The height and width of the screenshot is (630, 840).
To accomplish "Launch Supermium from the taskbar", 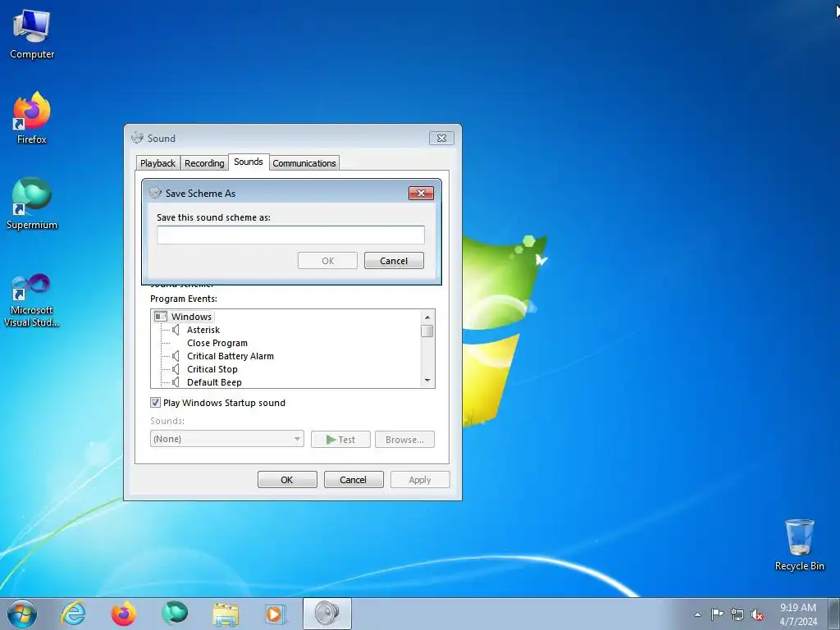I will [175, 614].
